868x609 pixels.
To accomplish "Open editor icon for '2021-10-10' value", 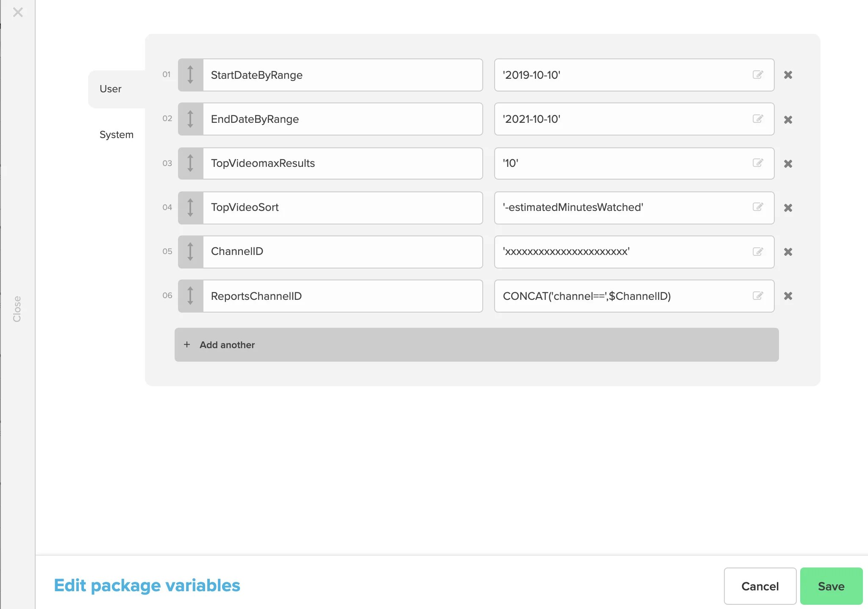I will click(758, 119).
